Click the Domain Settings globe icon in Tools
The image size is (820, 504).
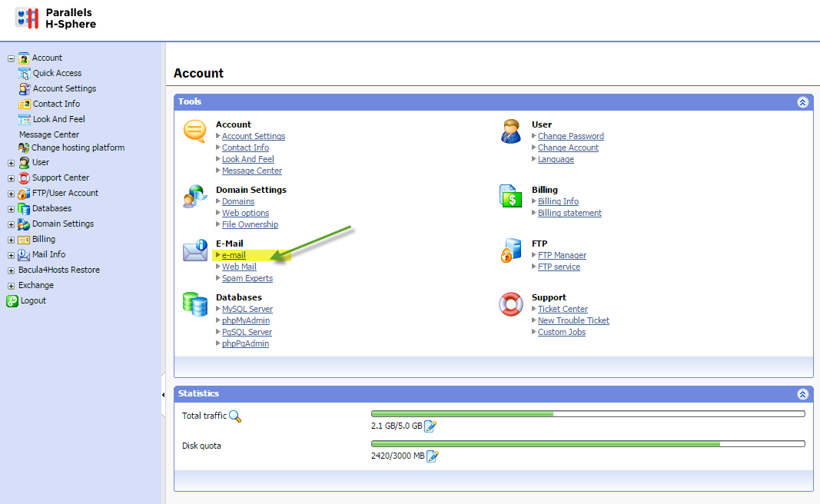pyautogui.click(x=195, y=196)
